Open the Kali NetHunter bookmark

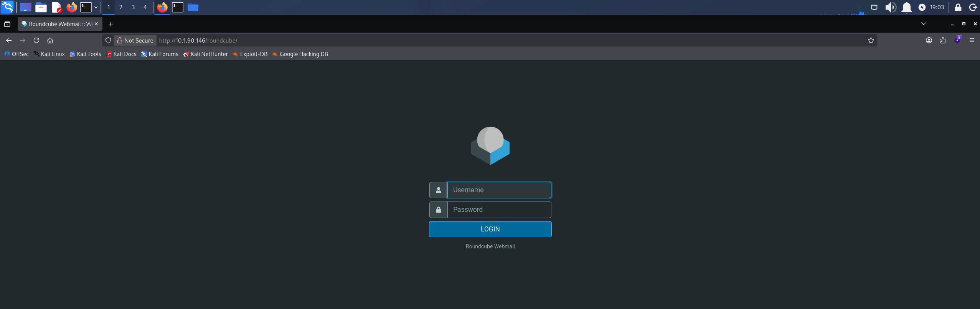(x=206, y=54)
